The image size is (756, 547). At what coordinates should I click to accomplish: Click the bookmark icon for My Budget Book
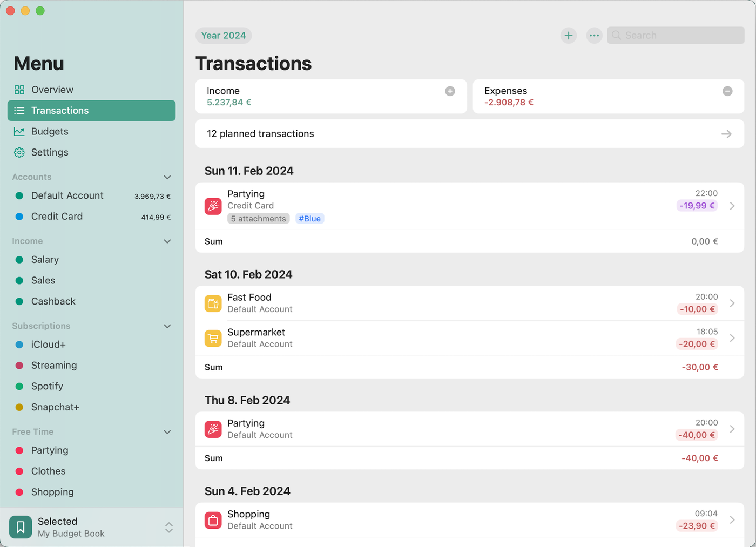pyautogui.click(x=21, y=527)
